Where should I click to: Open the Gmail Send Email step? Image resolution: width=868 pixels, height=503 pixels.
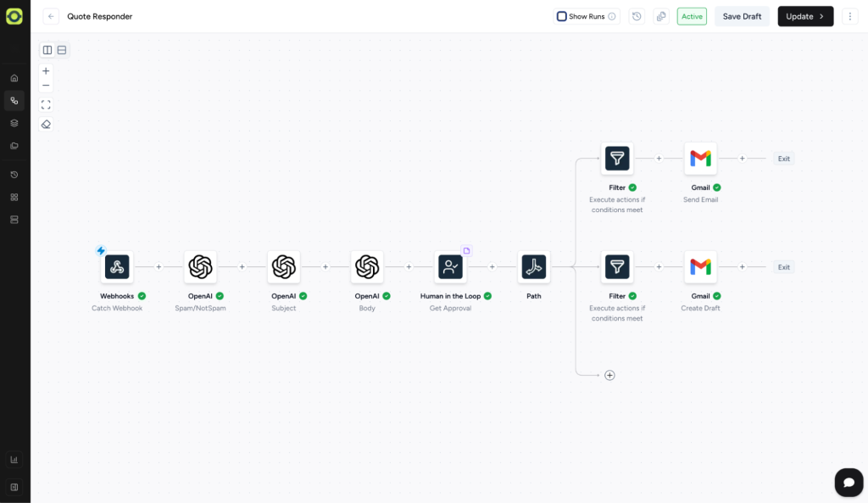tap(700, 159)
